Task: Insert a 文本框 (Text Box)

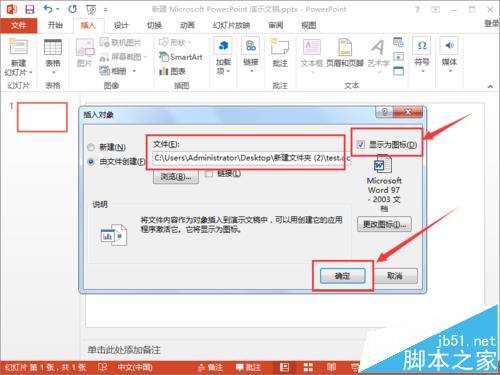Action: point(312,56)
